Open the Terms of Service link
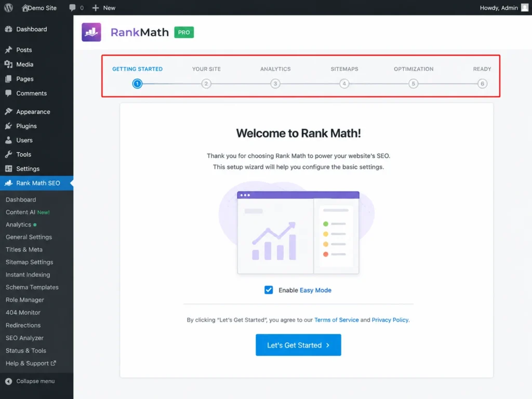Image resolution: width=532 pixels, height=399 pixels. coord(336,320)
